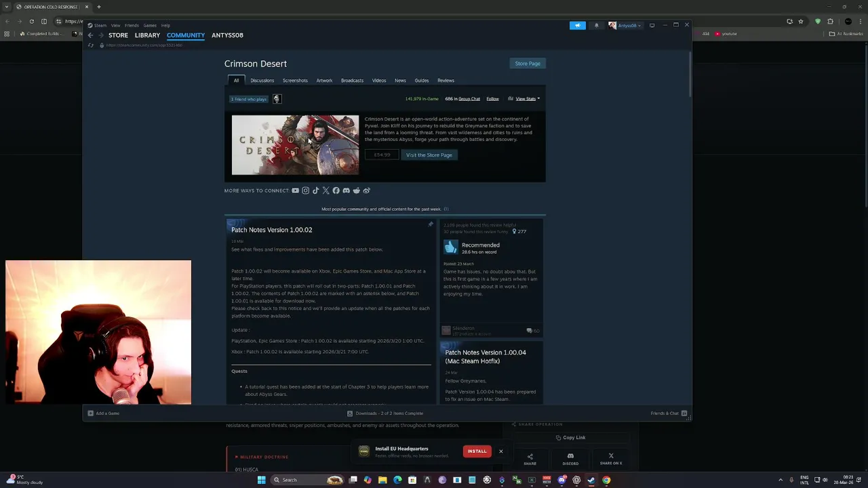Click the award icon showing 277
The height and width of the screenshot is (488, 868).
(x=519, y=231)
